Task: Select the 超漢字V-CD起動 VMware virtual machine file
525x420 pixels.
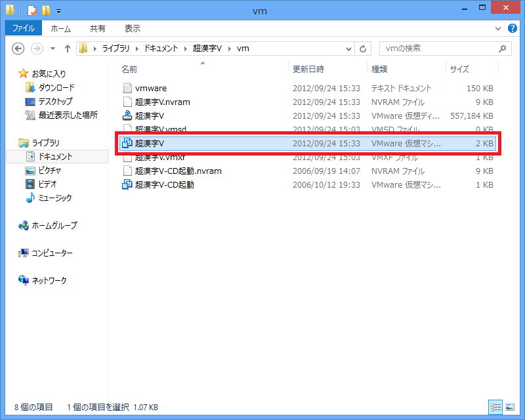Action: coord(164,185)
